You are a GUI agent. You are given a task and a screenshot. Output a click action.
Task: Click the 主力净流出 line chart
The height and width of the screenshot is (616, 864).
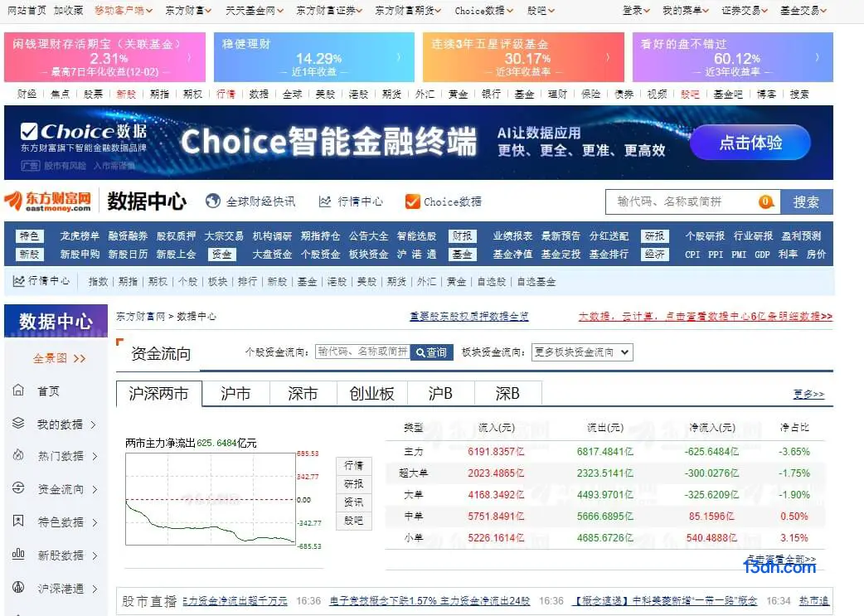point(211,499)
